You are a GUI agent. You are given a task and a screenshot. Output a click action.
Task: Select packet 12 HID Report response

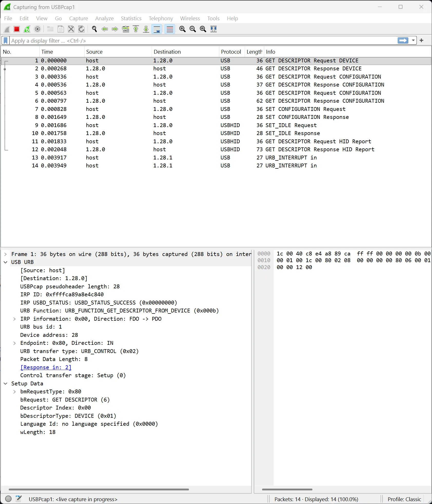216,149
